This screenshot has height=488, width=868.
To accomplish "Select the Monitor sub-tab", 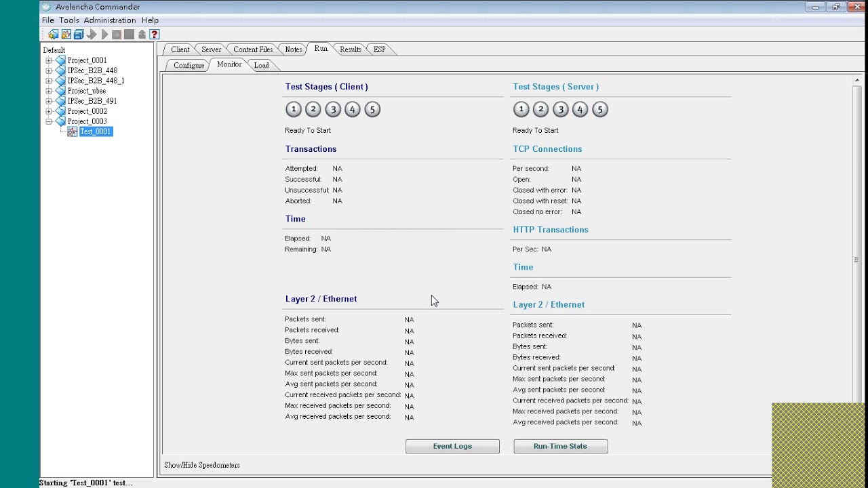I will pos(229,64).
